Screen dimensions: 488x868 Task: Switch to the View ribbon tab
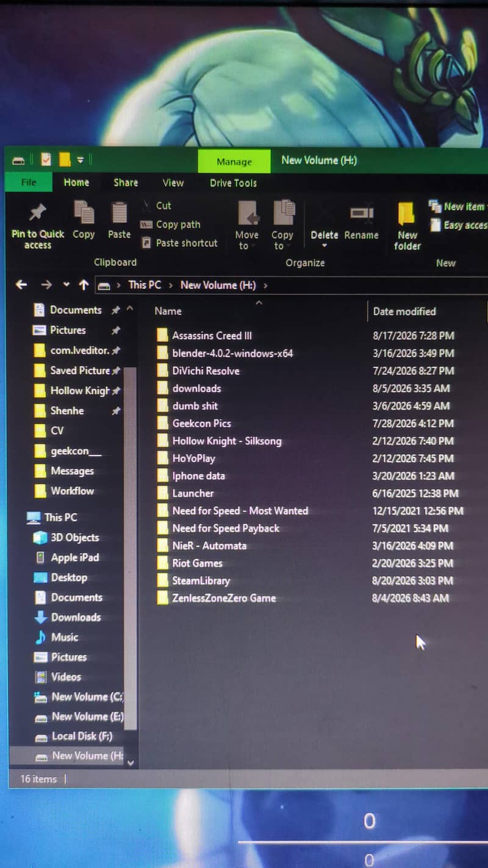pyautogui.click(x=173, y=183)
